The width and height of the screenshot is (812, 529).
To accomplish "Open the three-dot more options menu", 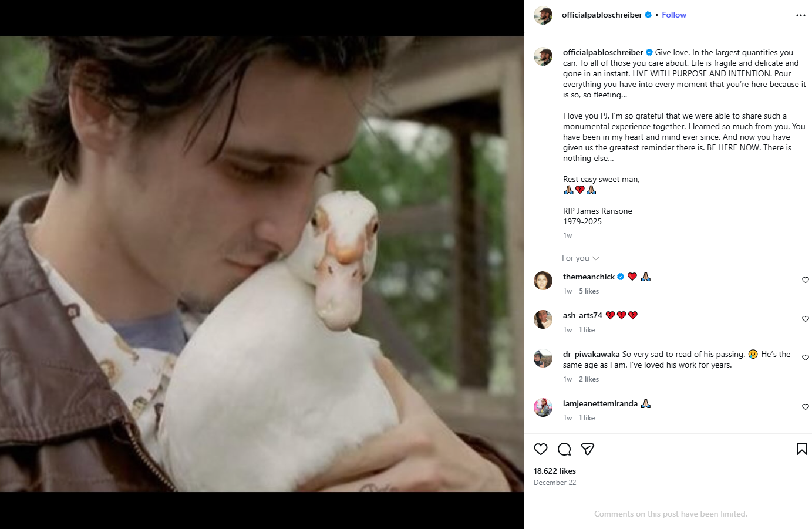I will click(x=801, y=15).
